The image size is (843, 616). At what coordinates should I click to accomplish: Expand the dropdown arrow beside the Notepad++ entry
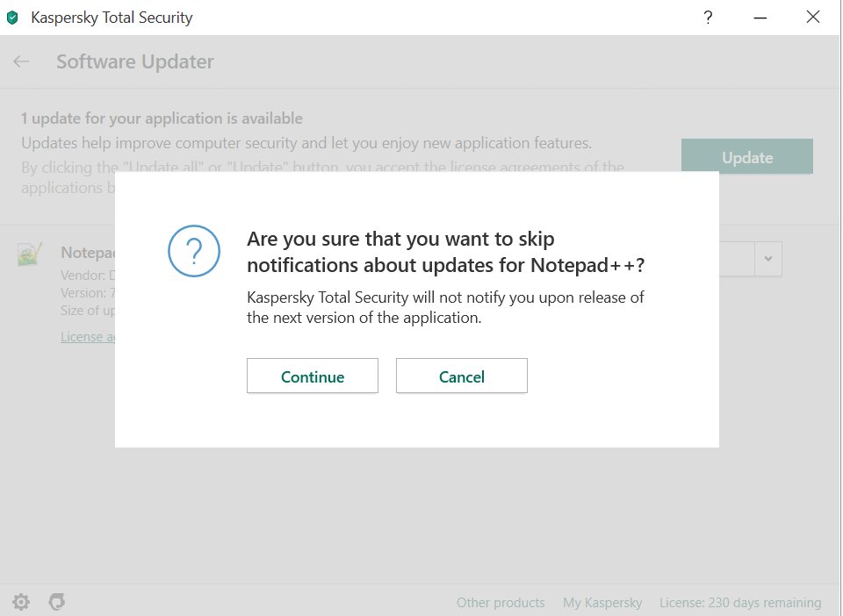pyautogui.click(x=768, y=259)
